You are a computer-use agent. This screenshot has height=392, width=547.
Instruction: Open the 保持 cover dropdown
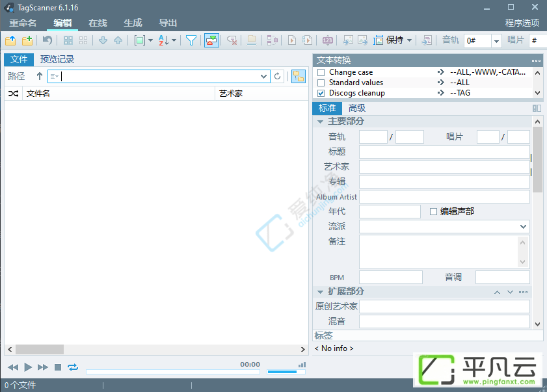tap(410, 40)
